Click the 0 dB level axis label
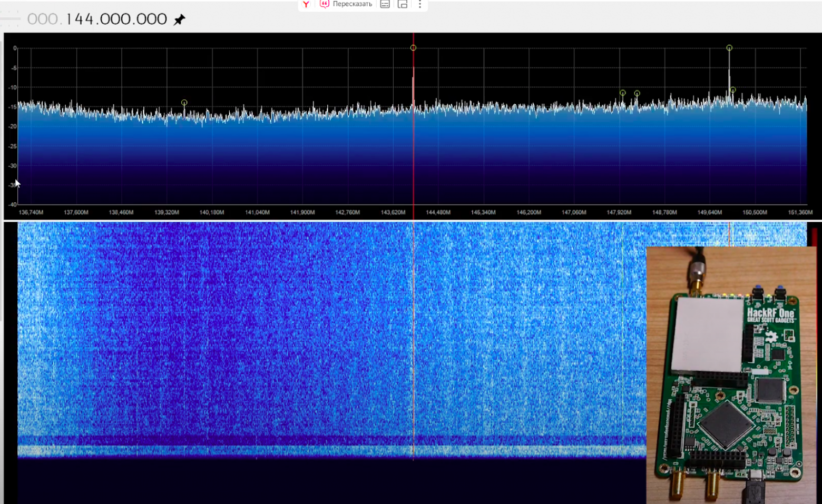 [15, 48]
